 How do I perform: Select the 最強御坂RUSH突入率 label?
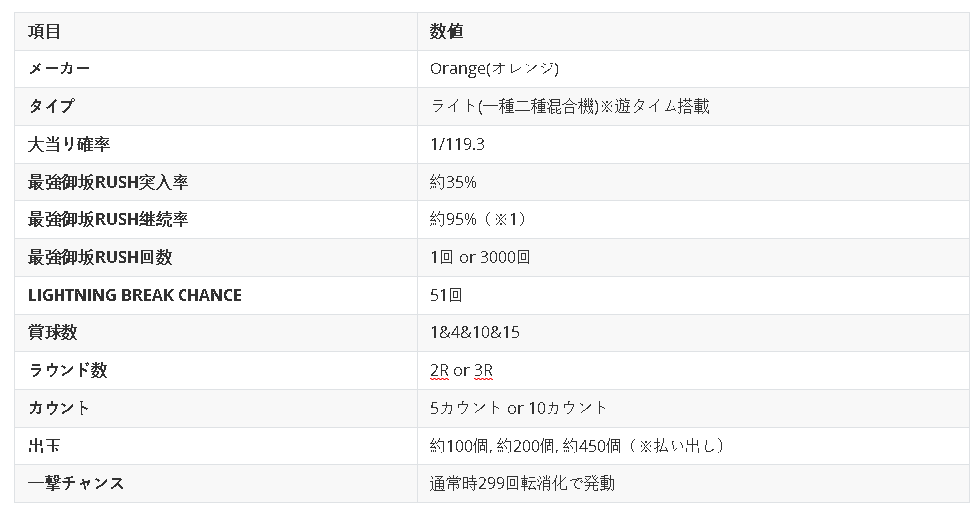coord(107,182)
